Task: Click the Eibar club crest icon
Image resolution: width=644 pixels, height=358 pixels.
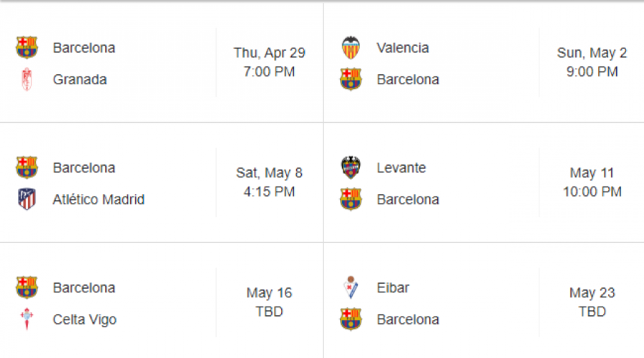Action: tap(351, 287)
